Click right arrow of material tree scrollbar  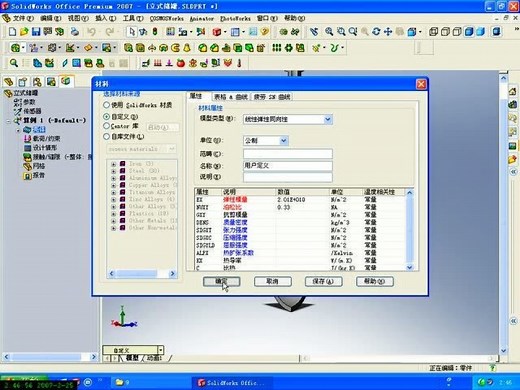pos(172,274)
